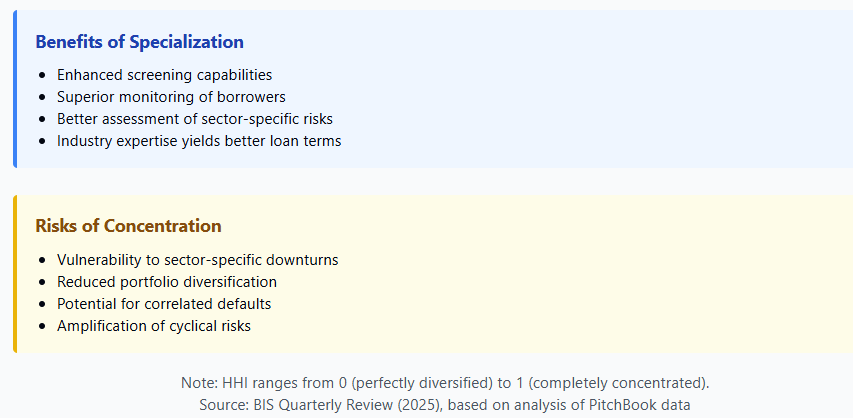Click the "Risks of Concentration" heading
Screen dimensions: 853x418
[x=128, y=226]
